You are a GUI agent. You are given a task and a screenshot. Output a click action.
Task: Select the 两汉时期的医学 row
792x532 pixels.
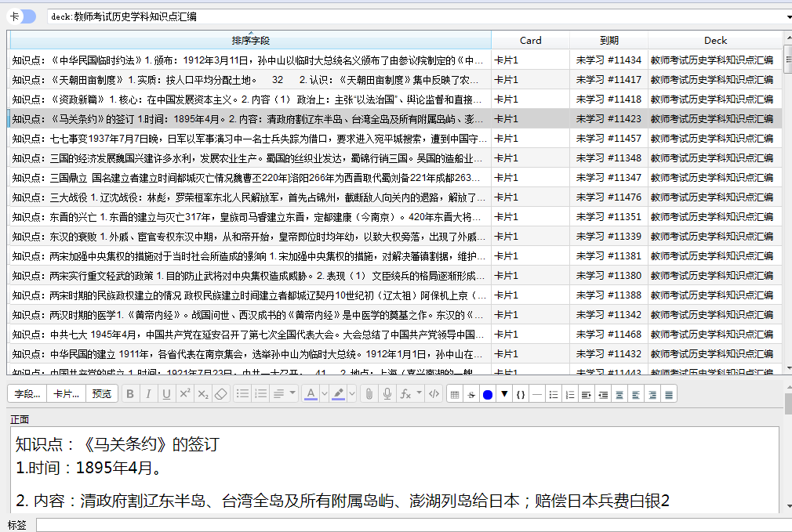tap(396, 315)
